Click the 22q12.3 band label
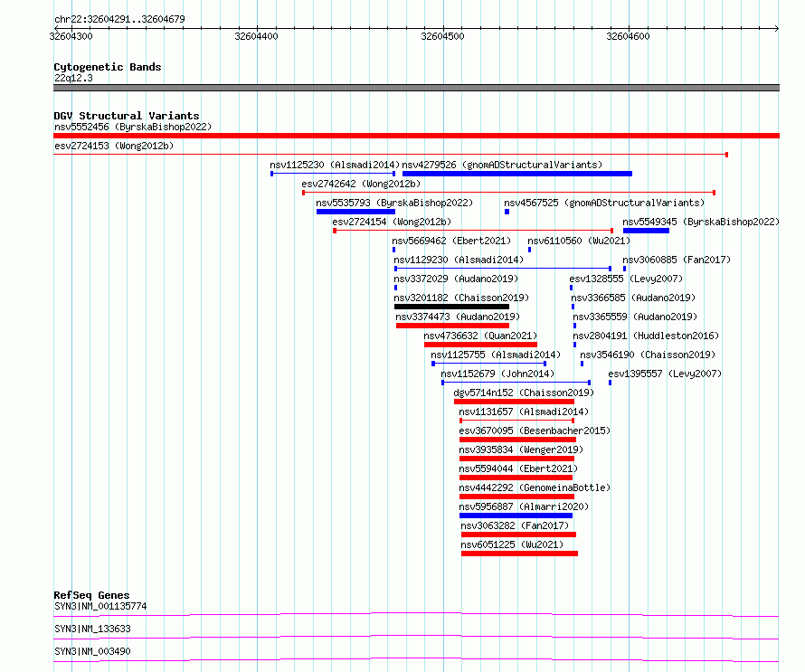 pyautogui.click(x=73, y=78)
